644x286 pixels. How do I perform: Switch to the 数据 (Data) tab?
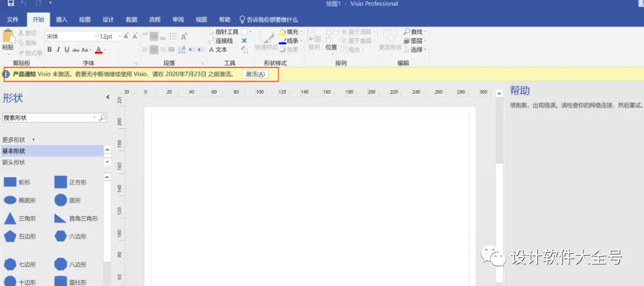(x=131, y=20)
